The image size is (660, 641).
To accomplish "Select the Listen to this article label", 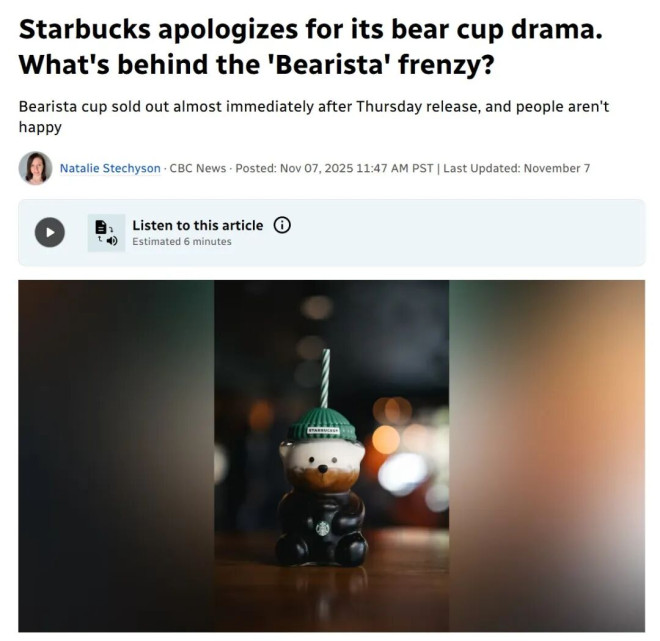I will point(198,226).
